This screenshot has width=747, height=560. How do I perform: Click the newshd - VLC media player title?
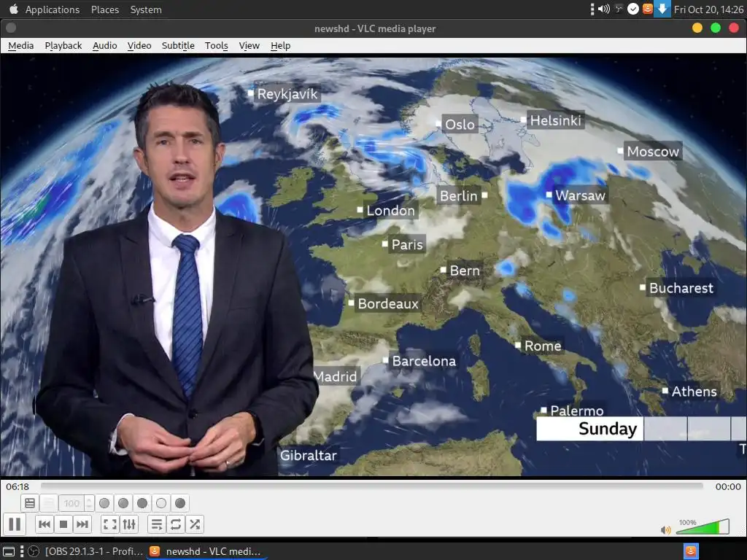375,28
